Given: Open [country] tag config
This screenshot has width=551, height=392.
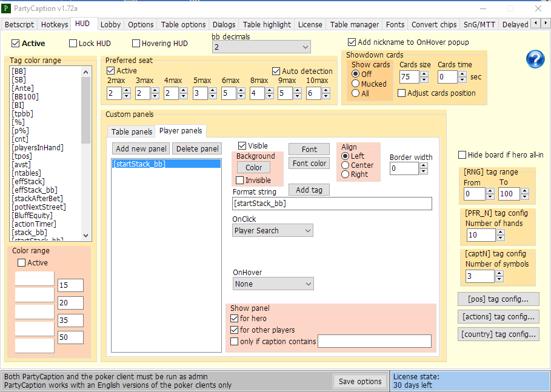Looking at the screenshot, I should click(498, 334).
